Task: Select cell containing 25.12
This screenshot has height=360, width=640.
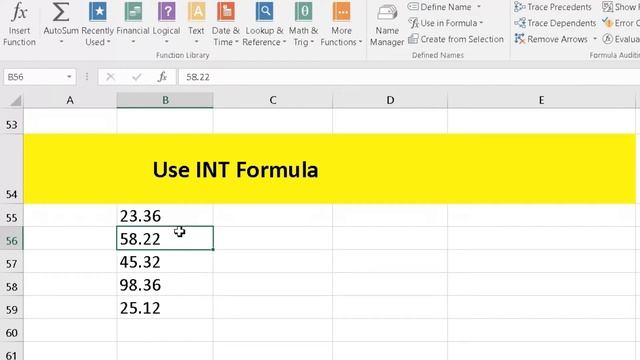Action: click(165, 307)
